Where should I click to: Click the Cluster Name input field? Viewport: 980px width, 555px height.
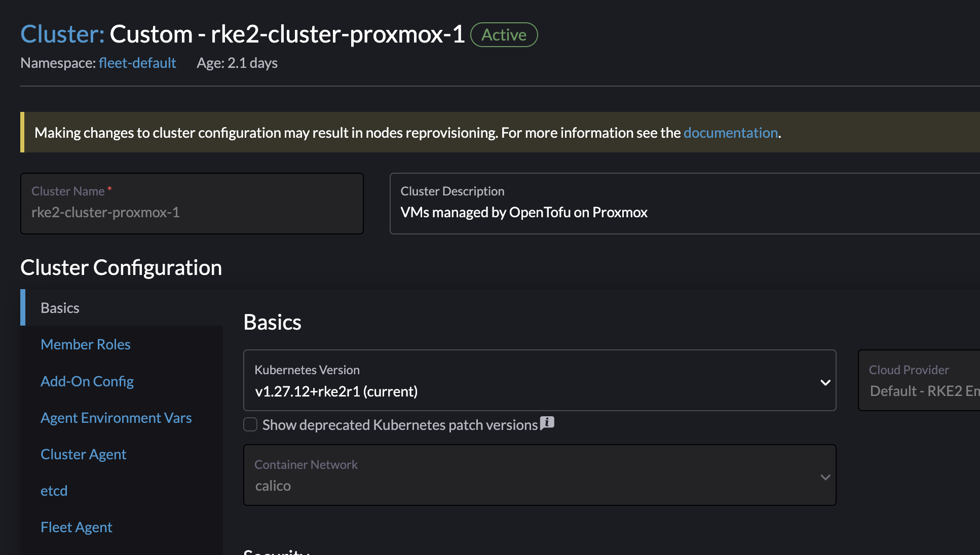coord(192,204)
